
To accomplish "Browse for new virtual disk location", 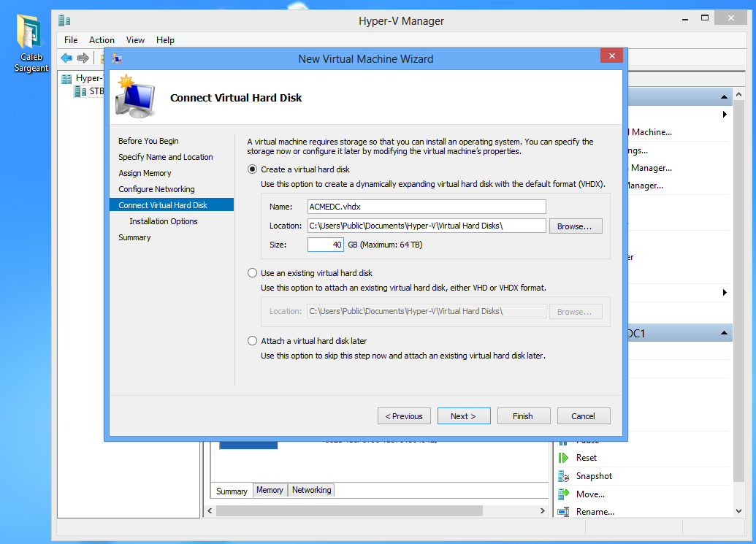I will (x=575, y=226).
